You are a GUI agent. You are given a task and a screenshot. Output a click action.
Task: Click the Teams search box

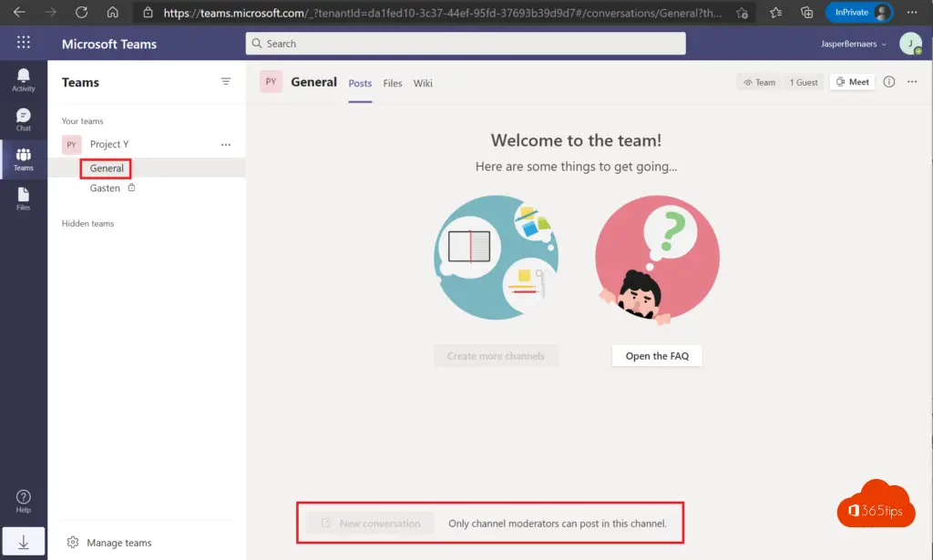coord(466,44)
